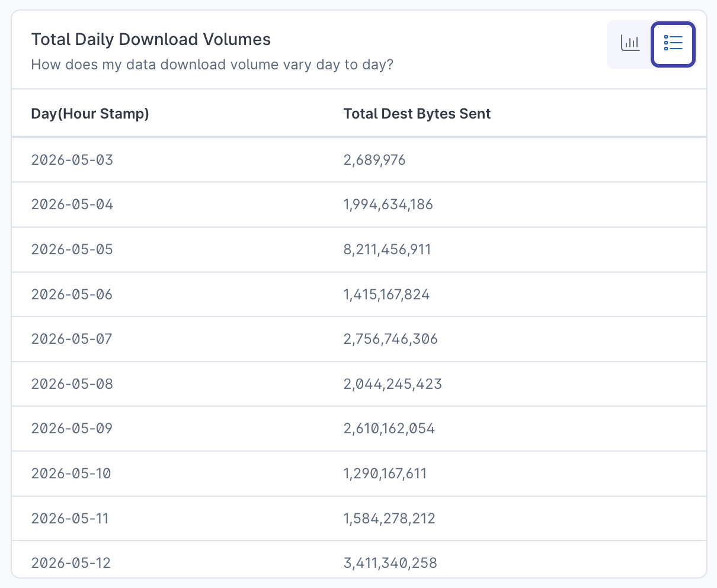Click the value 8,211,456,911
Viewport: 717px width, 588px height.
point(388,250)
